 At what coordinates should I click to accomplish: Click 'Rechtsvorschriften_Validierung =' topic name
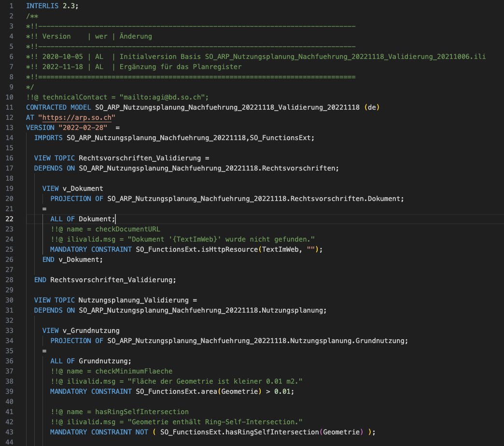tap(144, 158)
